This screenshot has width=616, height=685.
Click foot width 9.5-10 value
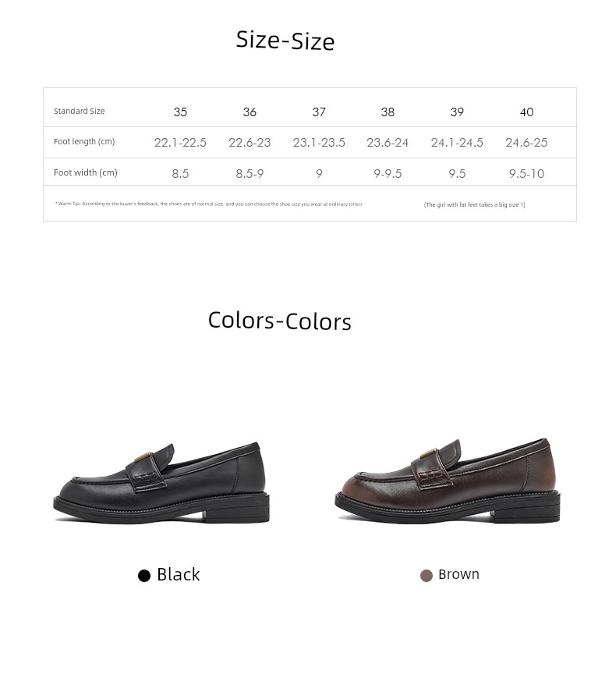point(526,173)
